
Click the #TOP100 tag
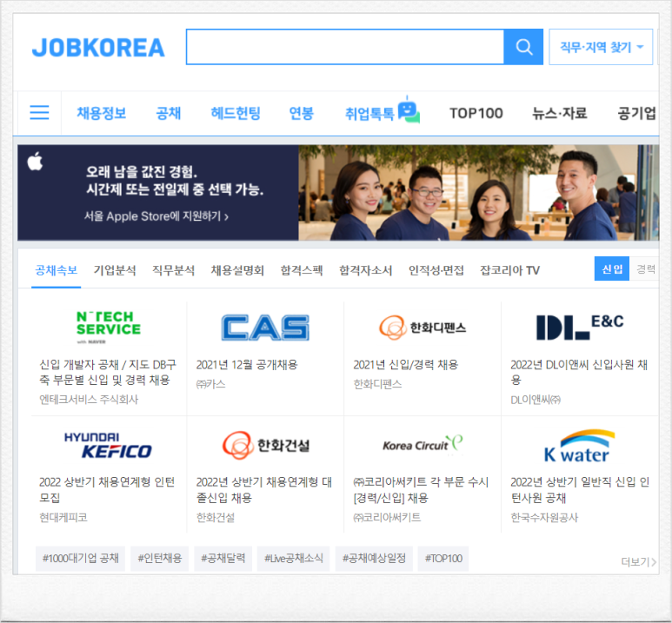(x=443, y=558)
